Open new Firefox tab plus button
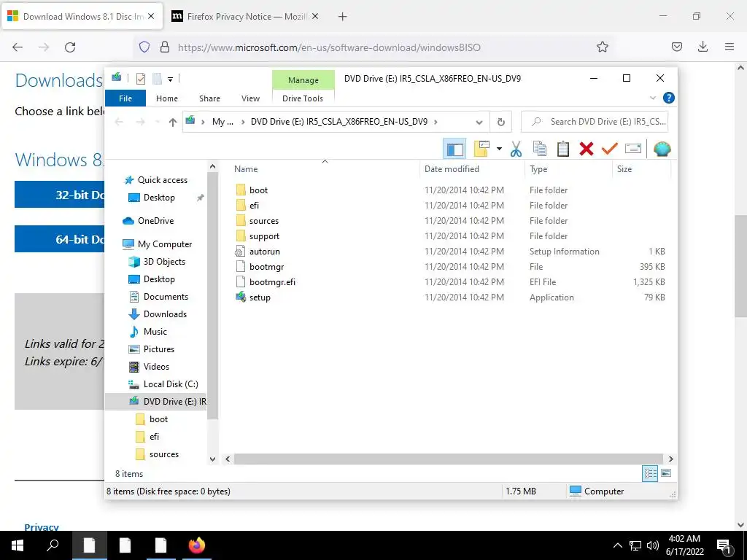747x560 pixels. coord(342,17)
